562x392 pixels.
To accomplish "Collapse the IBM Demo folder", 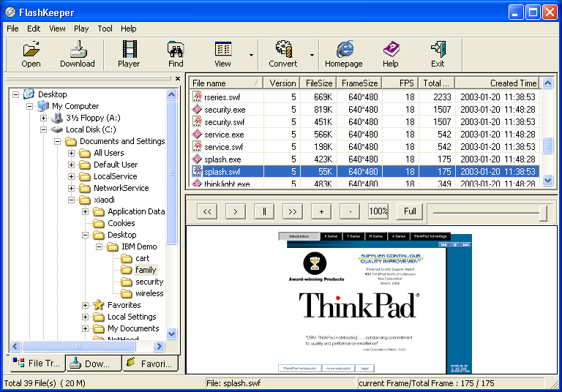I will point(100,247).
